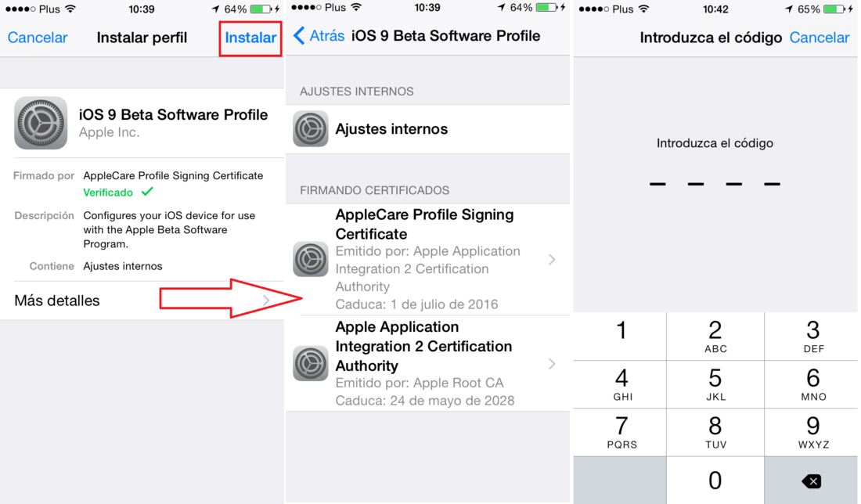The image size is (861, 504).
Task: Tap 10:42 clock on passcode screen
Action: (x=715, y=9)
